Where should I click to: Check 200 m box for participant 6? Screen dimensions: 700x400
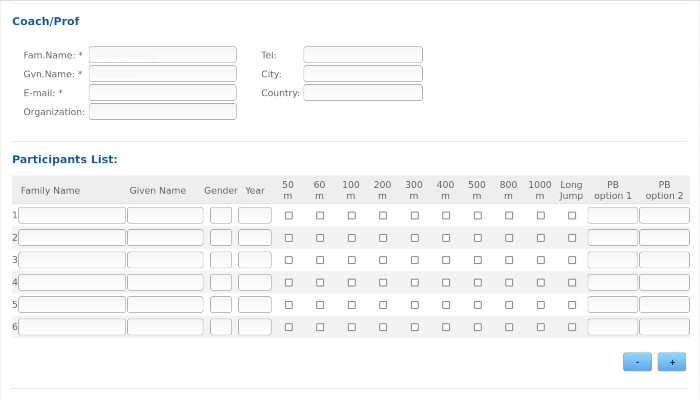383,327
